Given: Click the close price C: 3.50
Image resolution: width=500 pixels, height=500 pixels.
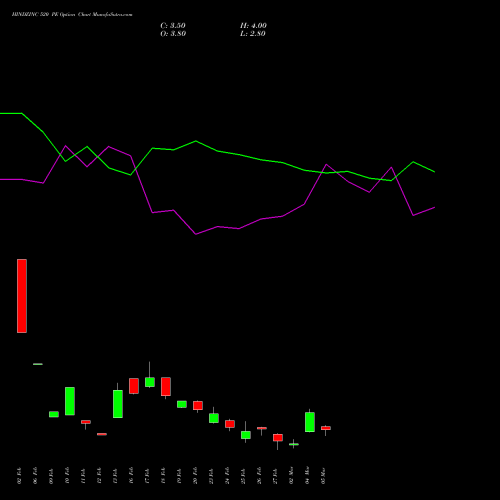Looking at the screenshot, I should click(173, 26).
